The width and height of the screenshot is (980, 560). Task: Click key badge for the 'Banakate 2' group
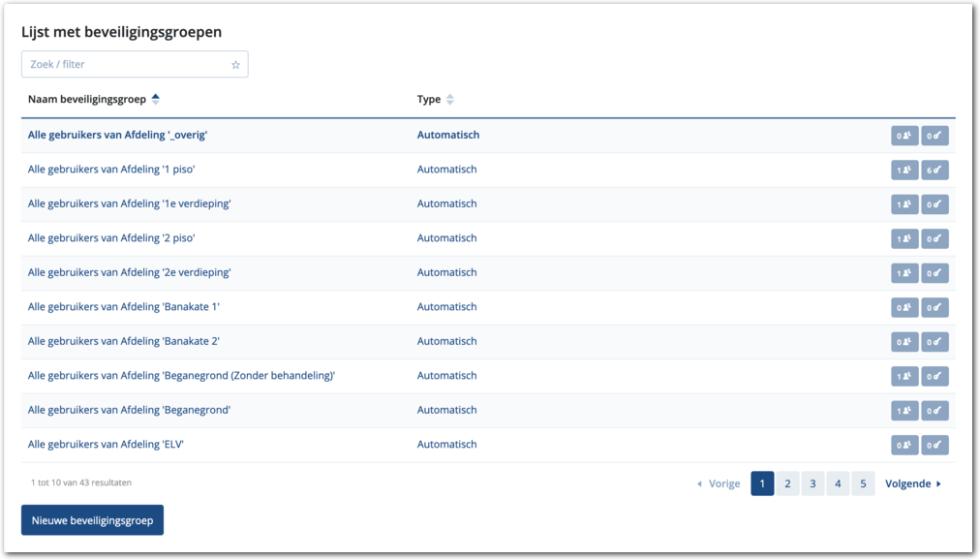point(934,342)
